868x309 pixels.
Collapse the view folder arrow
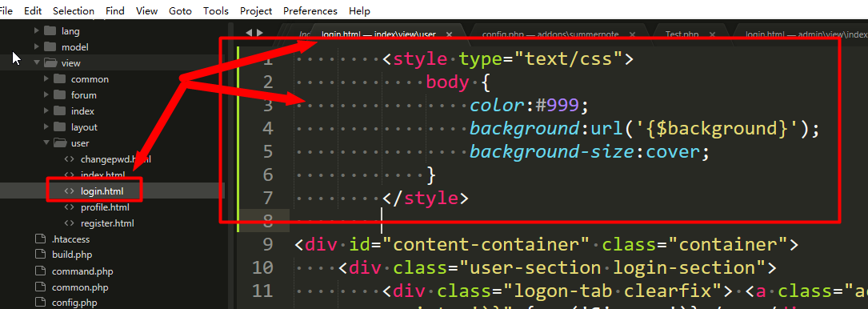[37, 63]
